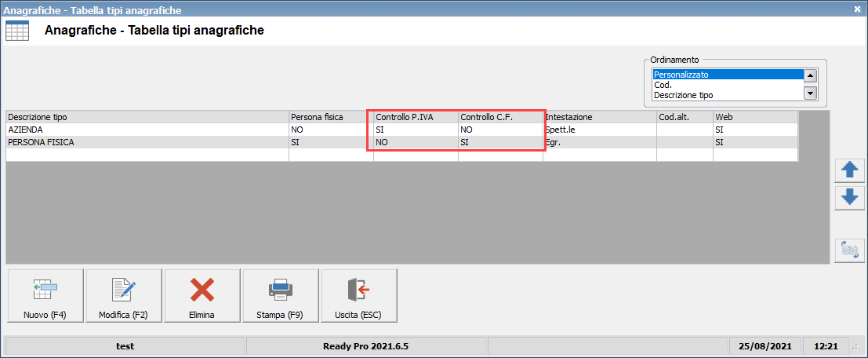Viewport: 868px width, 358px height.
Task: Select Cod. in the Ordinamento list
Action: coord(728,85)
